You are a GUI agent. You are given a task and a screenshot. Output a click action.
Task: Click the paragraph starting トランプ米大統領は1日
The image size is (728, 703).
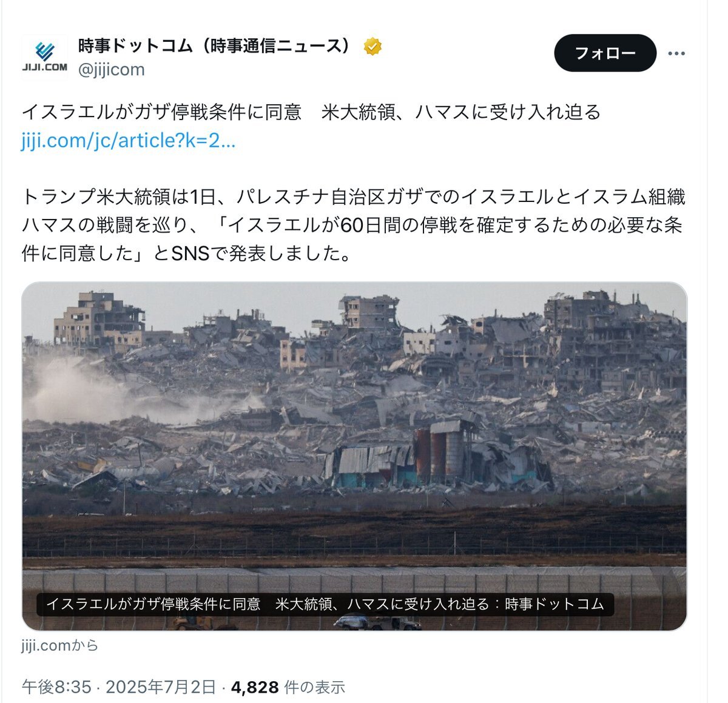353,225
